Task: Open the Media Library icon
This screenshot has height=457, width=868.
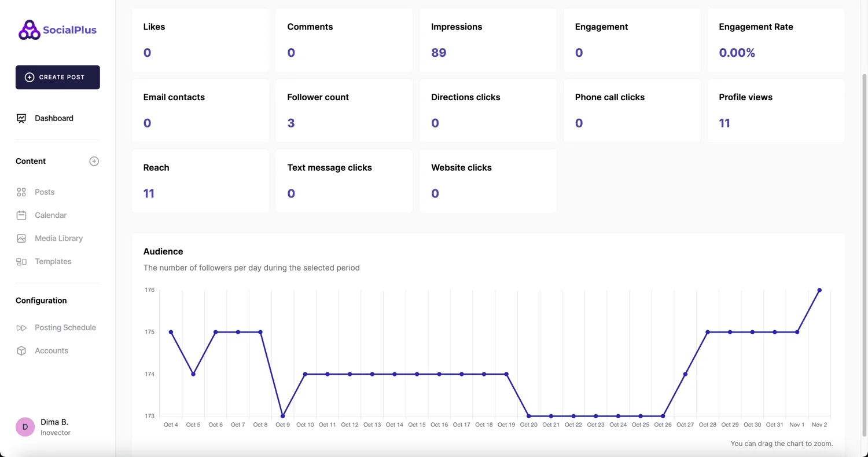Action: 21,238
